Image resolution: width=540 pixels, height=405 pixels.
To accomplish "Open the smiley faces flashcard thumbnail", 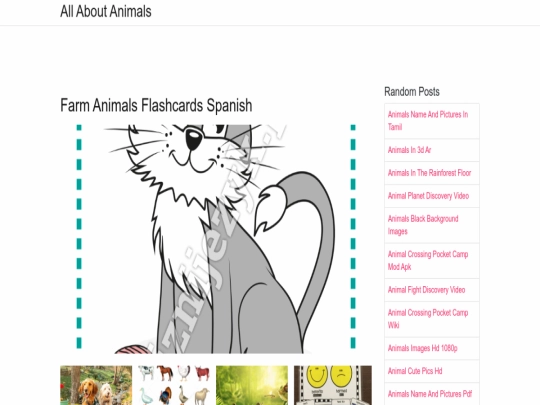I will tap(333, 385).
